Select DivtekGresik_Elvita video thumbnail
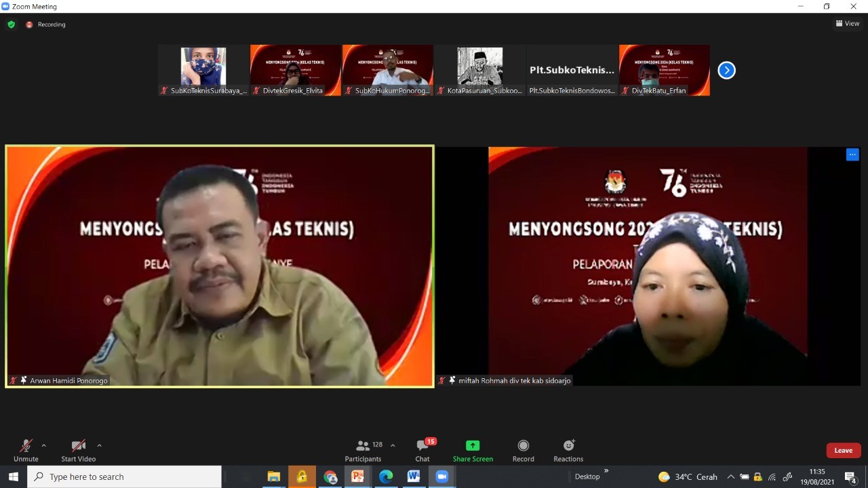The image size is (868, 488). click(296, 70)
